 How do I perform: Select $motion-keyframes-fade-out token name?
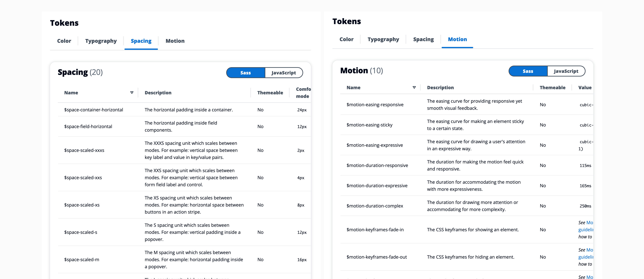377,257
